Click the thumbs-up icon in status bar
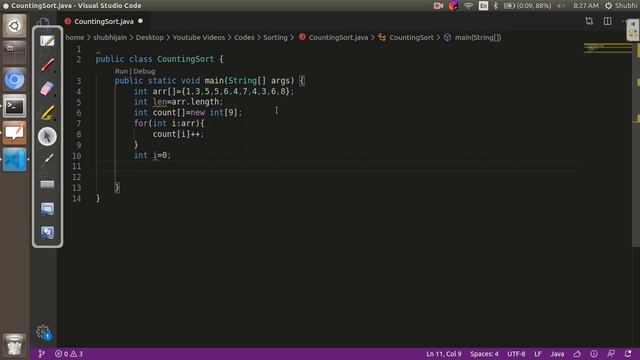This screenshot has width=640, height=360. tap(577, 354)
